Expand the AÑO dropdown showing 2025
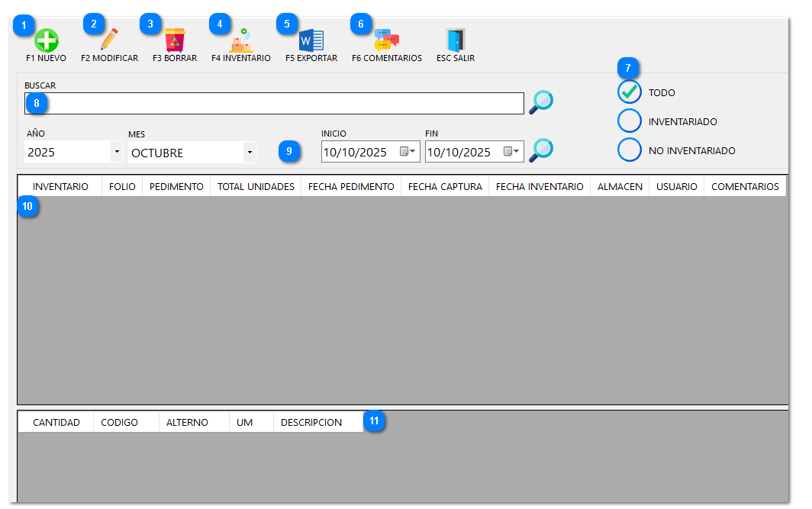This screenshot has width=812, height=509. pyautogui.click(x=117, y=153)
